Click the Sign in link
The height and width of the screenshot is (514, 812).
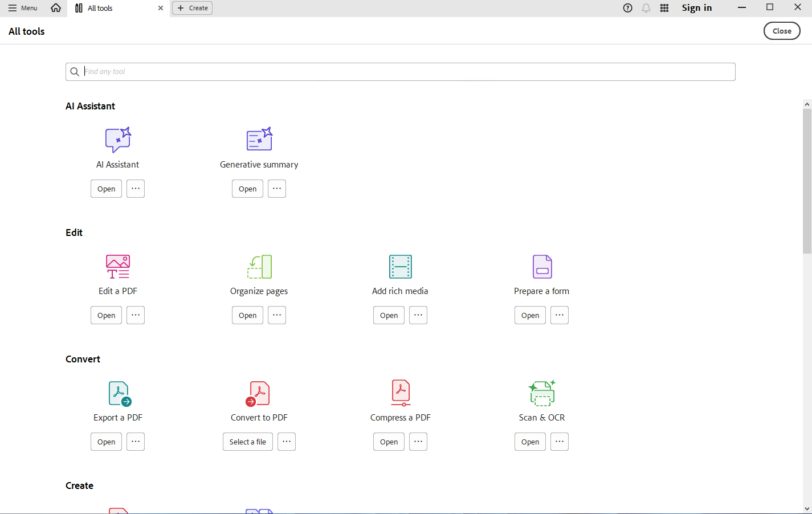(696, 8)
